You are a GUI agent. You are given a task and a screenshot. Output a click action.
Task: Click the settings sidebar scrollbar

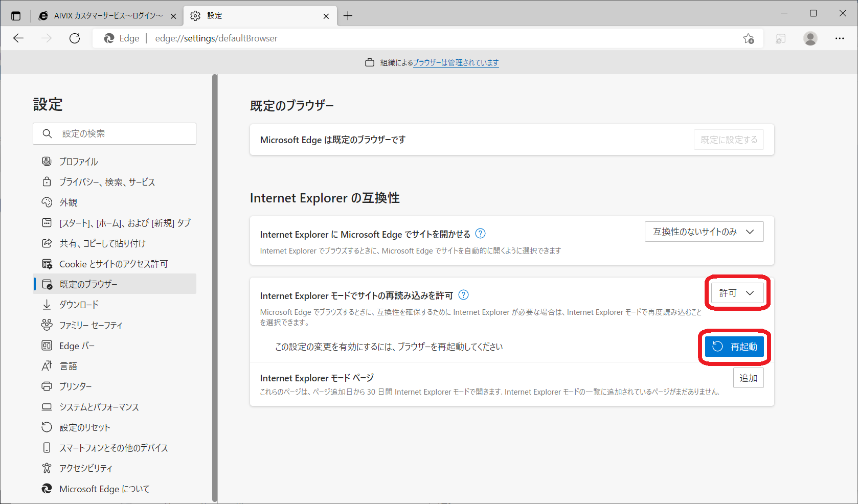[x=215, y=288]
